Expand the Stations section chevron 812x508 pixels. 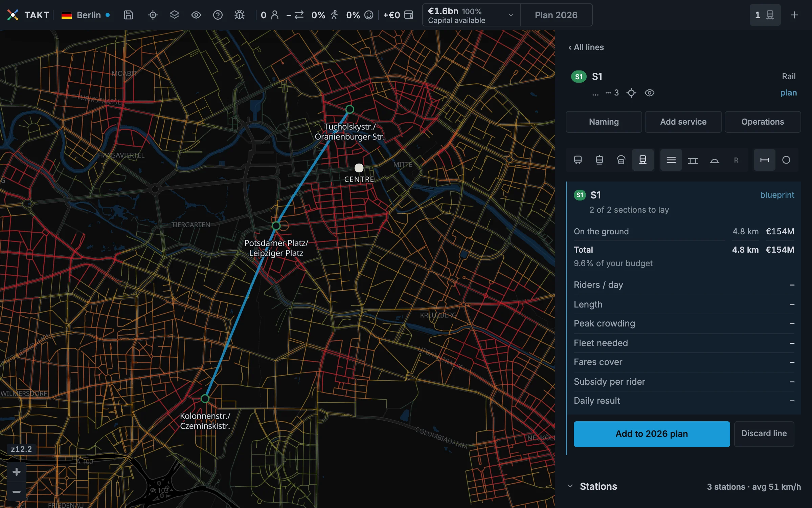[570, 486]
